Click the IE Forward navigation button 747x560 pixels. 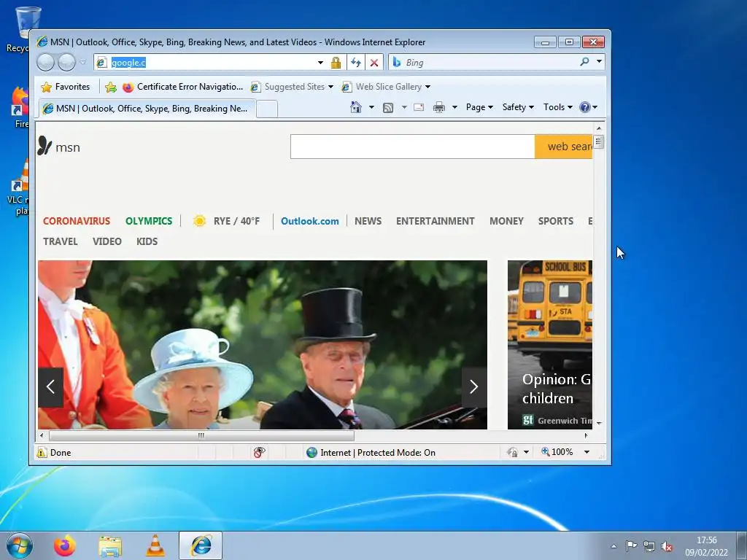pyautogui.click(x=66, y=63)
